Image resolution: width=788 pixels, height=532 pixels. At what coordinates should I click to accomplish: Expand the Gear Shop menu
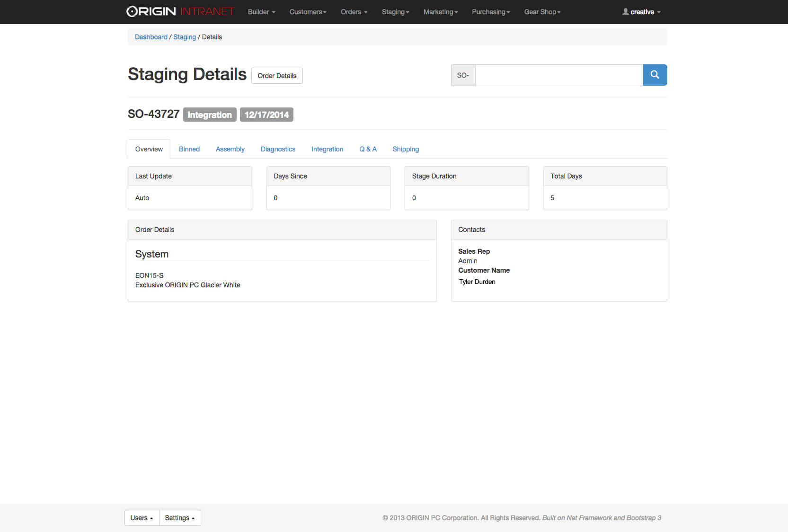pyautogui.click(x=542, y=12)
